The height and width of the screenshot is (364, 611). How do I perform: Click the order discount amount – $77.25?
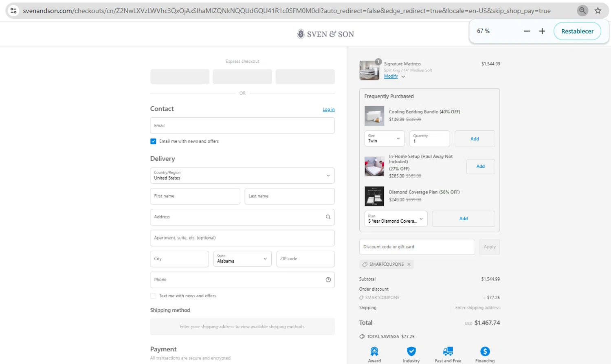point(491,298)
